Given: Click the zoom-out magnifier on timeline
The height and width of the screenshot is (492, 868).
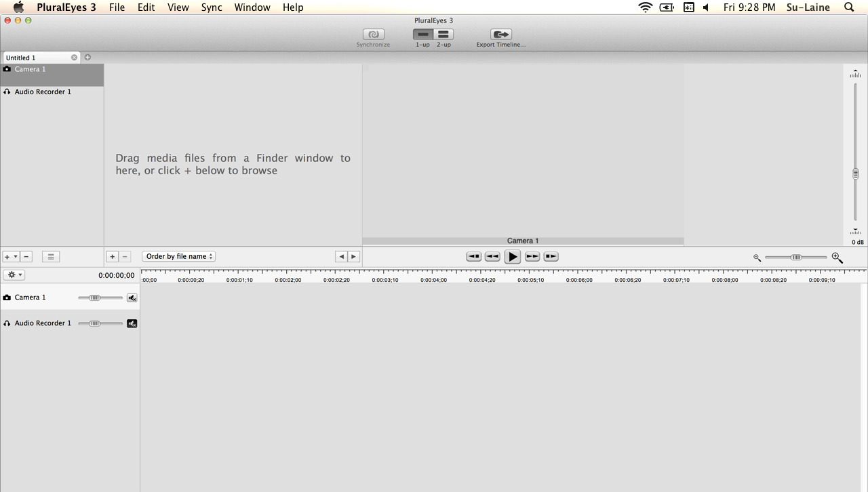Looking at the screenshot, I should [757, 258].
